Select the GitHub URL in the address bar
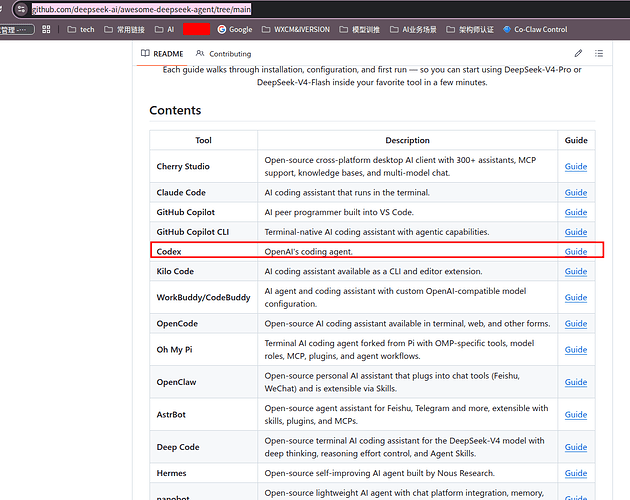 141,9
